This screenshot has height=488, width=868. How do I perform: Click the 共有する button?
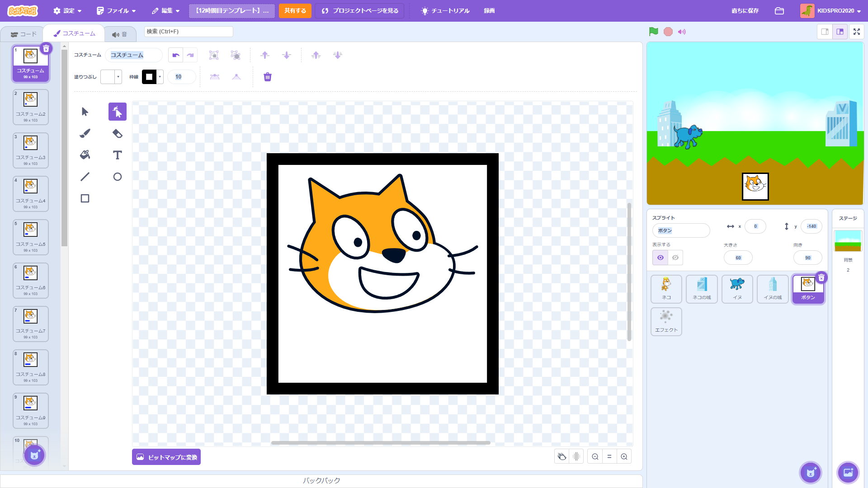pos(295,11)
